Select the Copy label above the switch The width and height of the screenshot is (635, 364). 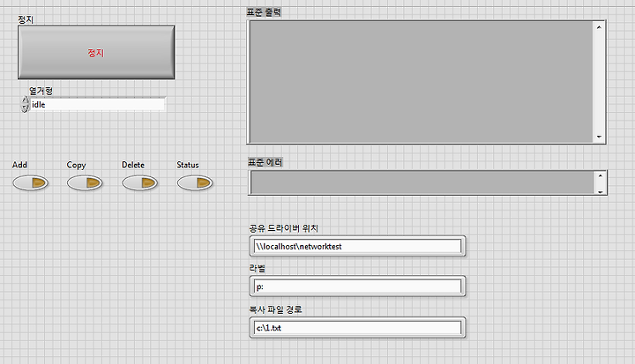[x=76, y=165]
